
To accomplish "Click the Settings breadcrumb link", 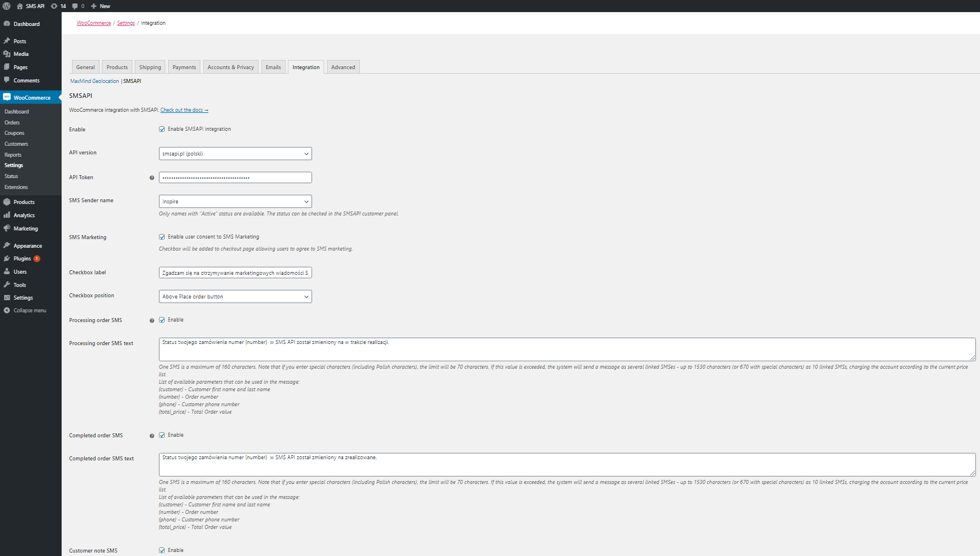I will tap(126, 23).
